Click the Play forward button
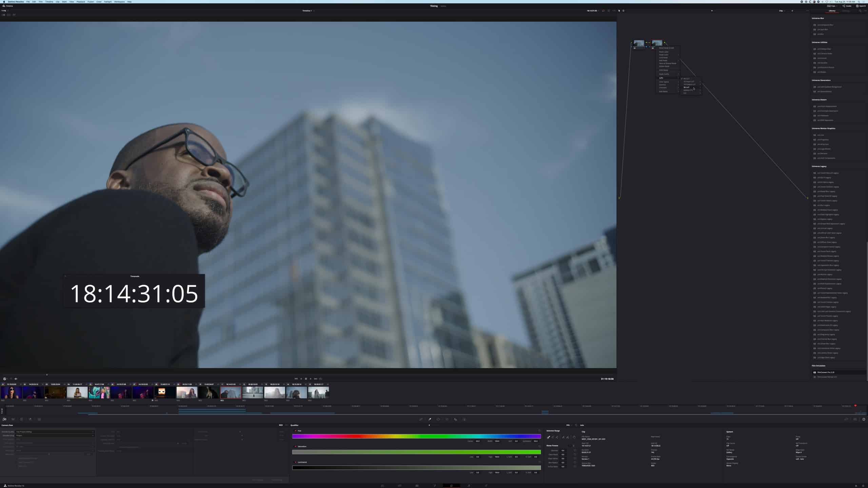Image resolution: width=868 pixels, height=488 pixels. (311, 379)
